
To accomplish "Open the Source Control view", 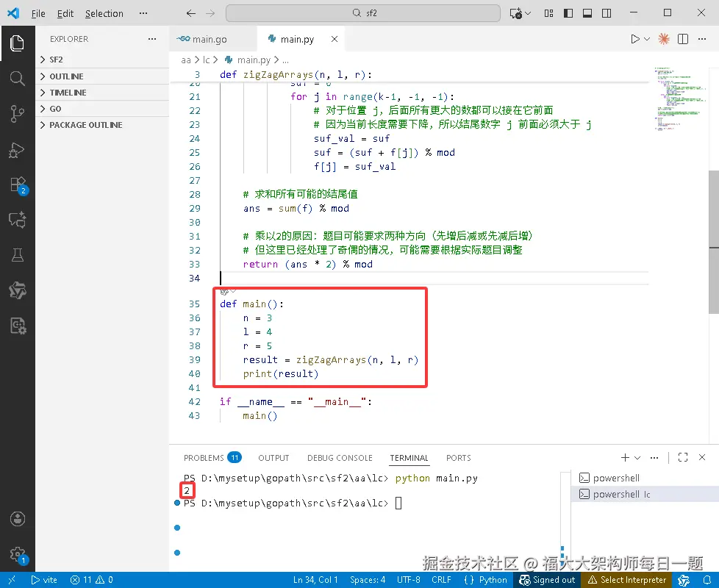I will point(17,114).
